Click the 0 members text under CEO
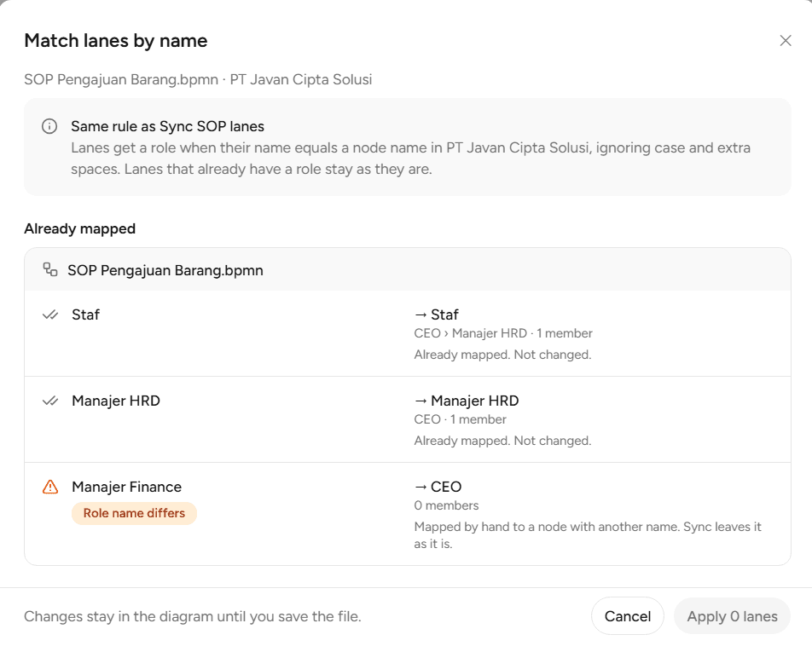 (x=446, y=505)
